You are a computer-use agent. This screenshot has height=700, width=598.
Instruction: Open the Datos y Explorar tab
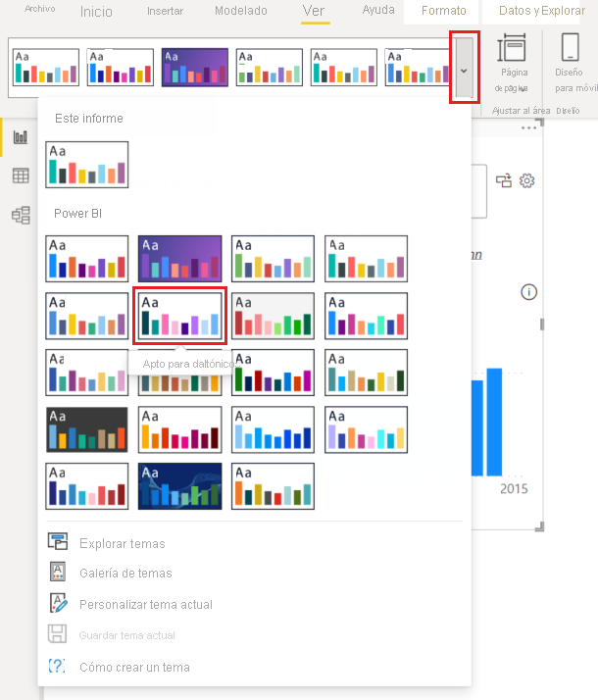pos(542,10)
